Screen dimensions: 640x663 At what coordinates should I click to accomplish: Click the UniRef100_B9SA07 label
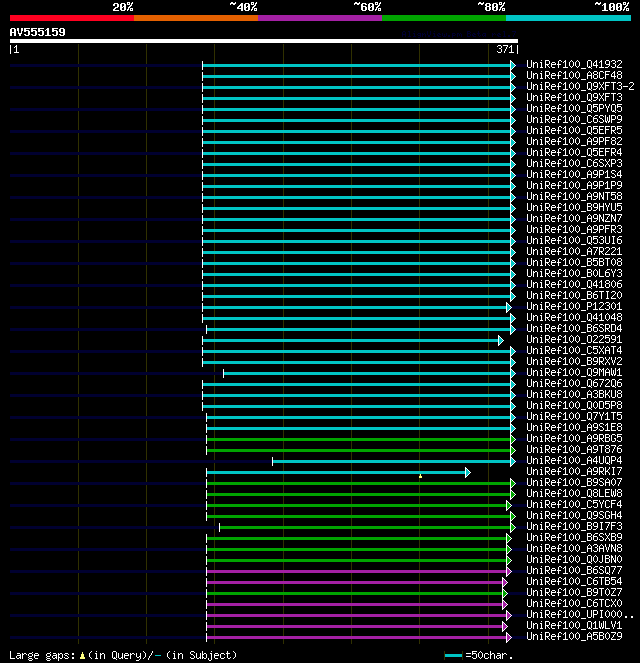pyautogui.click(x=574, y=482)
